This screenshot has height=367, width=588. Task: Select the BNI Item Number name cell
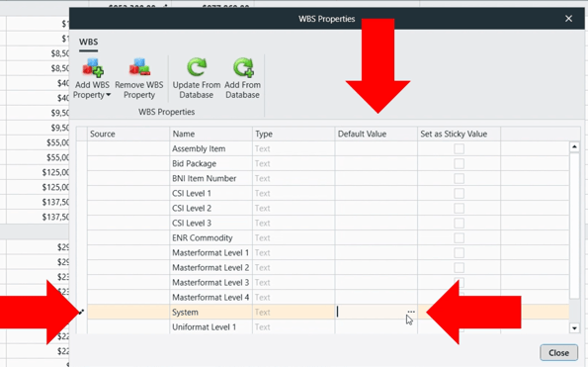(211, 179)
